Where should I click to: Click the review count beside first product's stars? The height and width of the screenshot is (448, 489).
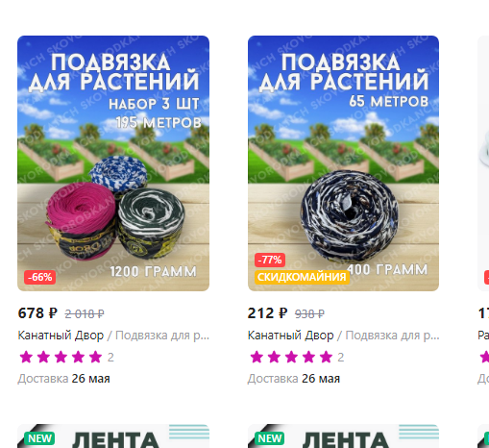click(x=110, y=358)
